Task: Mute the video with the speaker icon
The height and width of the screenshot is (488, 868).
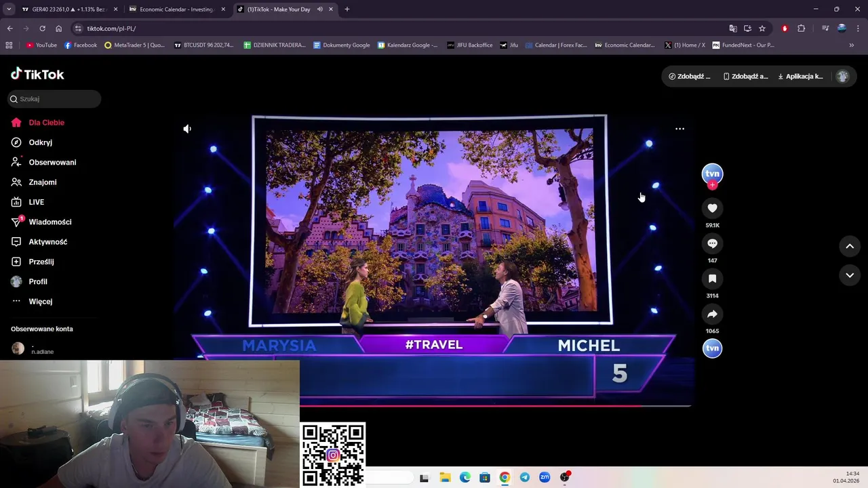Action: coord(187,129)
